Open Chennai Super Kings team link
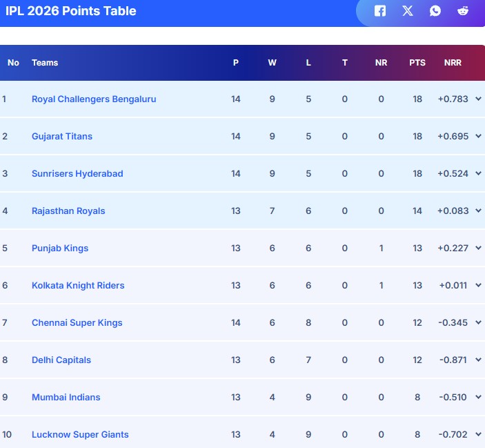The height and width of the screenshot is (448, 485). tap(77, 322)
